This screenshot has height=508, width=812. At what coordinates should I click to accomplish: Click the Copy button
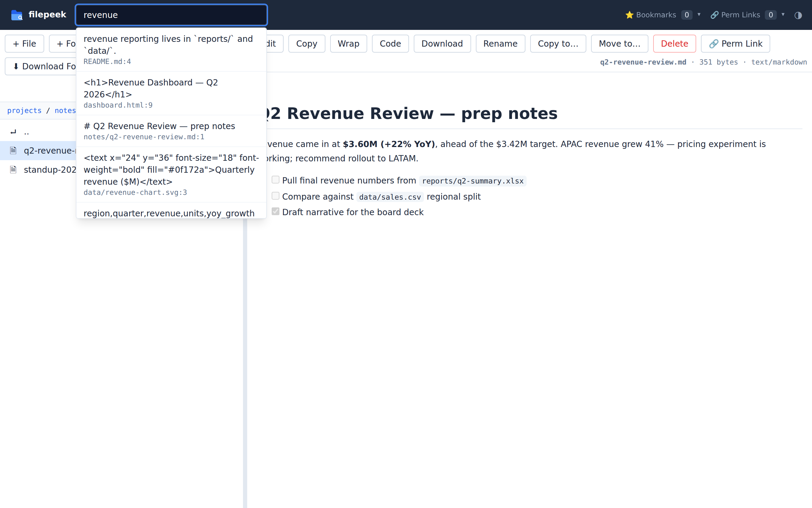coord(306,44)
